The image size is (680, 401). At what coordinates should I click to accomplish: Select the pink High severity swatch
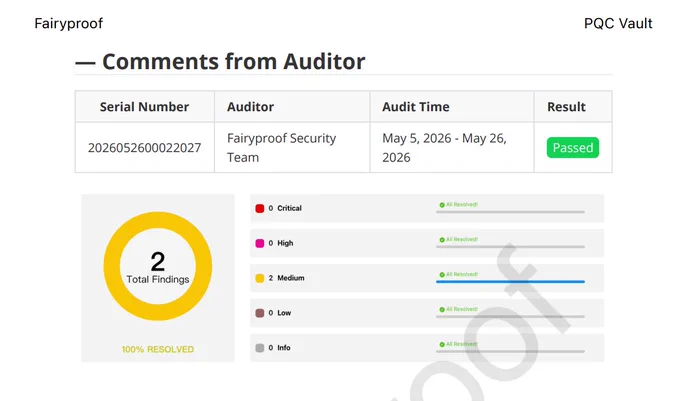click(260, 243)
